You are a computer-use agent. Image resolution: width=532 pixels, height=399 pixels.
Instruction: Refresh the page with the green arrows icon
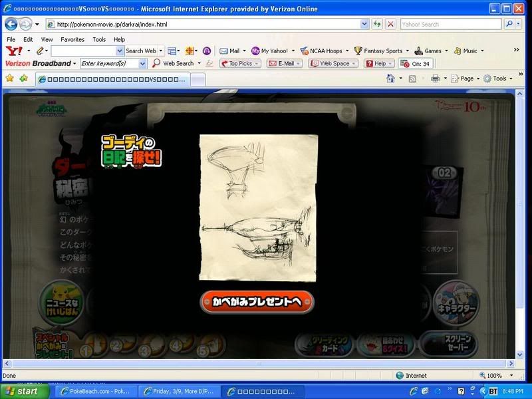click(377, 24)
